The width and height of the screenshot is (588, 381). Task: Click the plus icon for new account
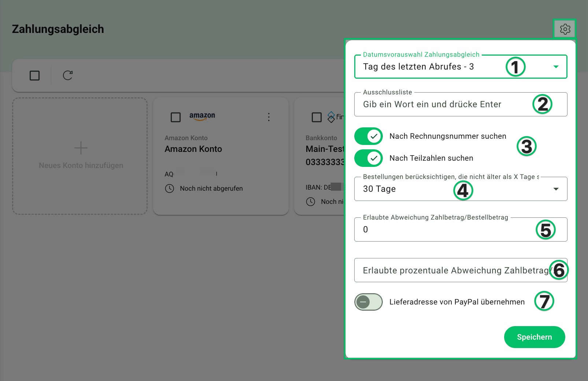click(81, 148)
